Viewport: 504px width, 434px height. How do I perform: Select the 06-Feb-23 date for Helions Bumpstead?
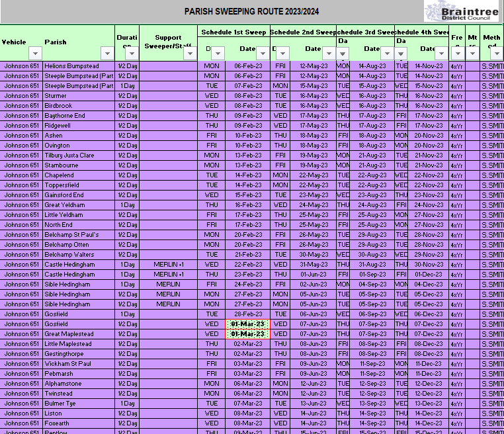[247, 66]
